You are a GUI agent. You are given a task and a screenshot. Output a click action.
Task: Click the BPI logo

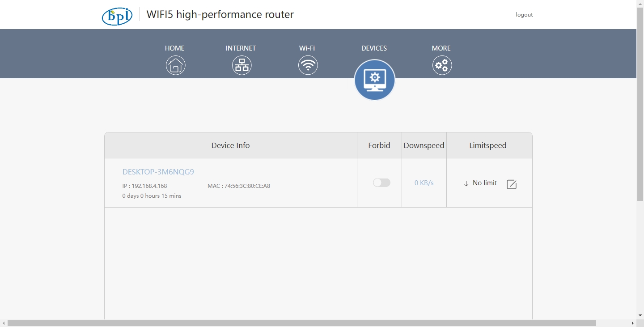pos(117,16)
